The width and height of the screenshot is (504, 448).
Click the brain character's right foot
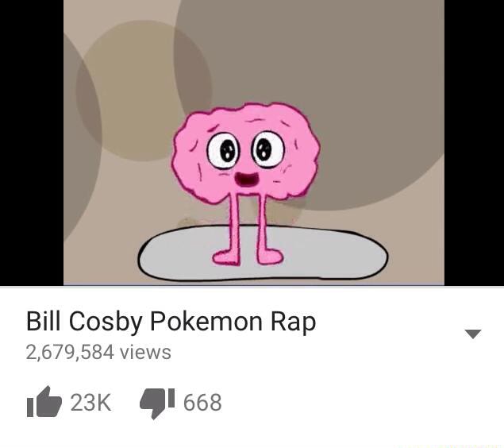pyautogui.click(x=270, y=257)
